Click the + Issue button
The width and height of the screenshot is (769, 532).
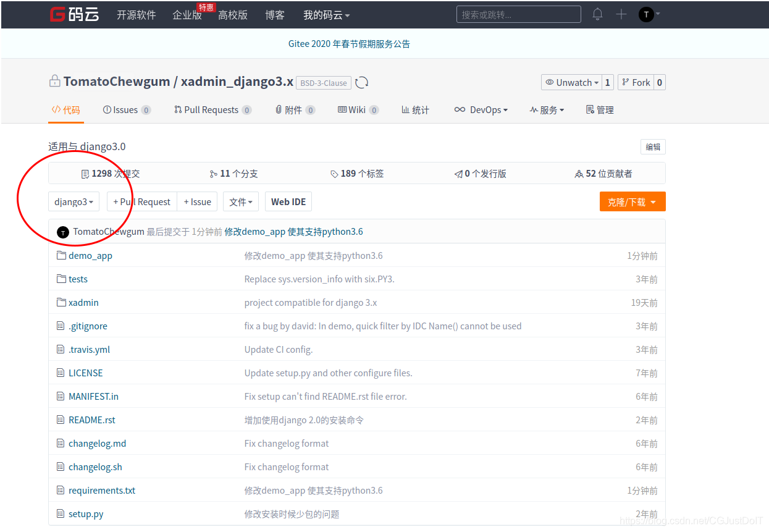[x=198, y=201]
